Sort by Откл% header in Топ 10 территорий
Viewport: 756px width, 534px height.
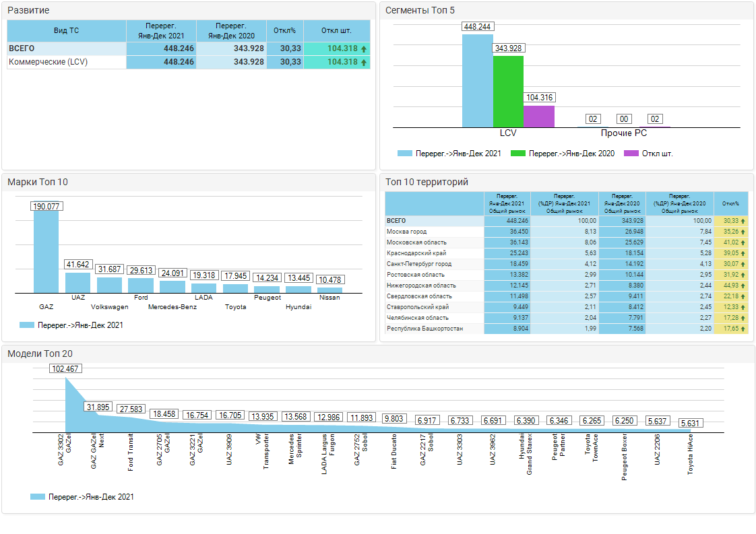click(x=730, y=203)
